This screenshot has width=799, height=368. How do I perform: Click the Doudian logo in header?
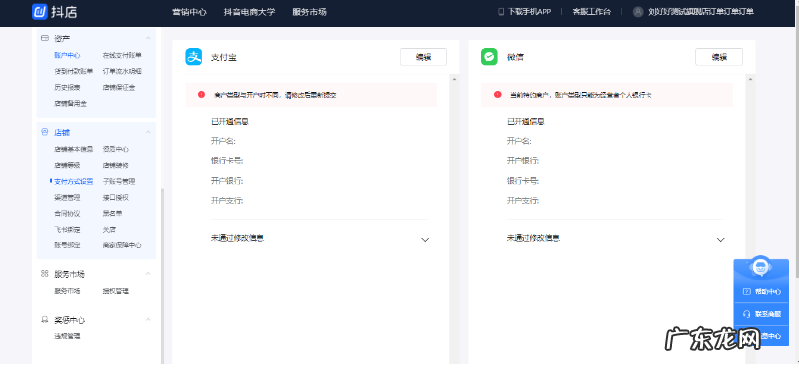pos(54,12)
